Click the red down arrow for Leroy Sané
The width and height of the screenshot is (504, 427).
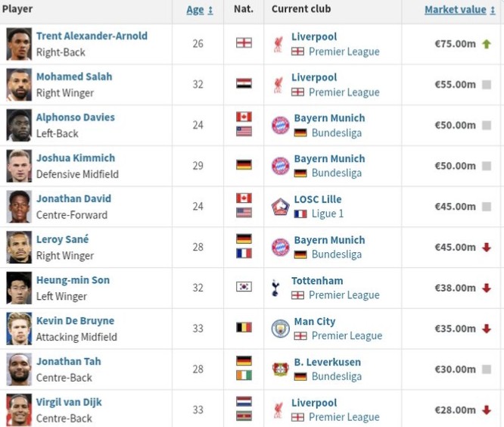(x=487, y=248)
